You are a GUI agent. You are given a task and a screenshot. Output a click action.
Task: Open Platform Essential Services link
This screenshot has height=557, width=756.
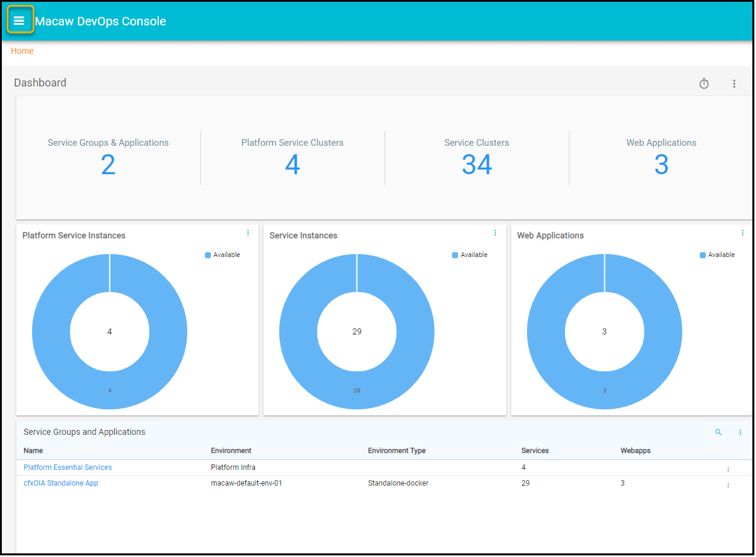(x=68, y=467)
